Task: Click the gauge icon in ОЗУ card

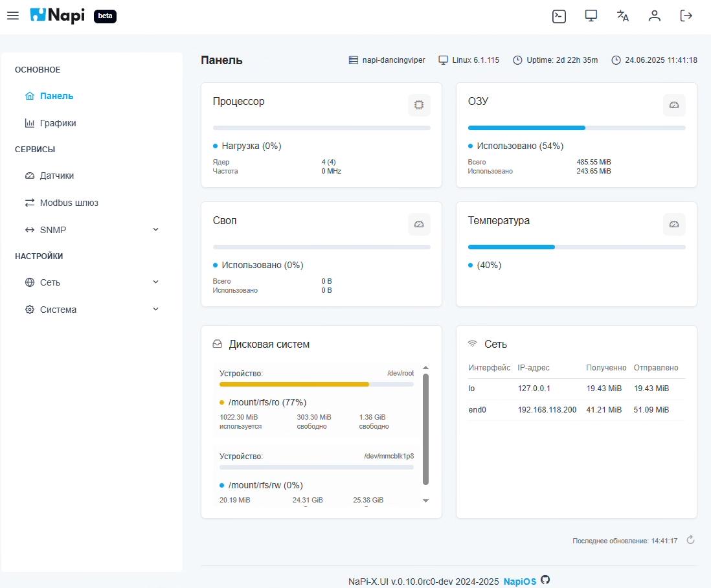Action: pyautogui.click(x=673, y=105)
